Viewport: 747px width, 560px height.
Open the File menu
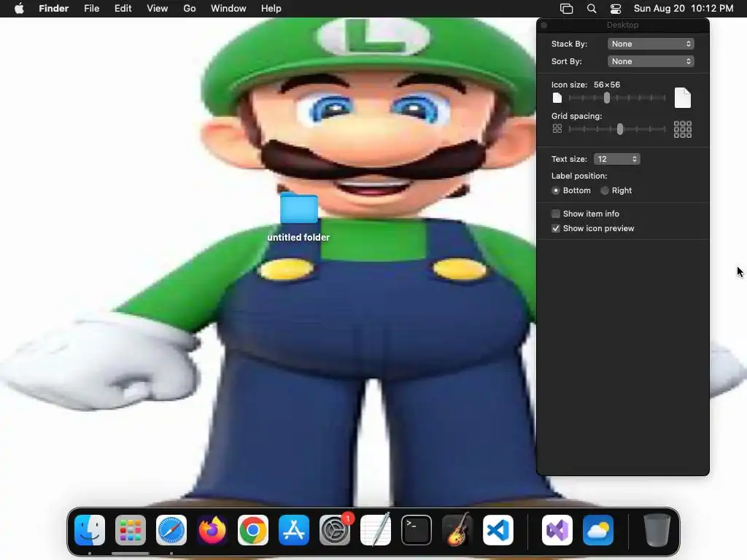coord(91,9)
